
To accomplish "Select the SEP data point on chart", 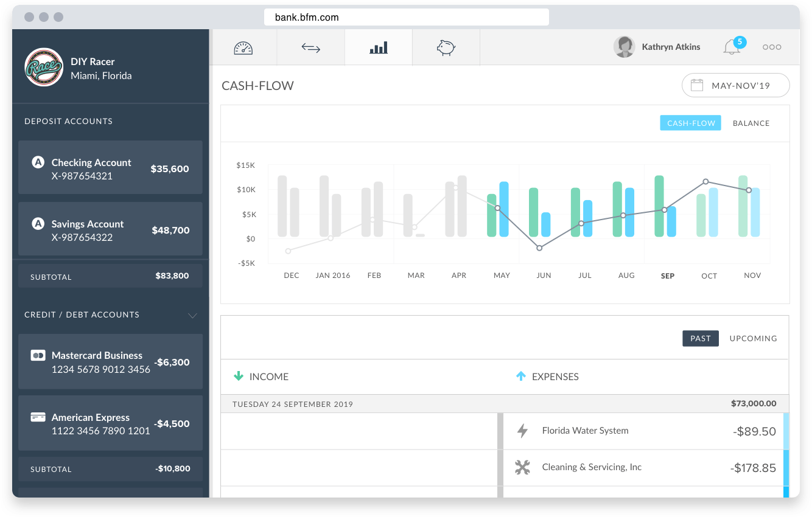I will [665, 210].
